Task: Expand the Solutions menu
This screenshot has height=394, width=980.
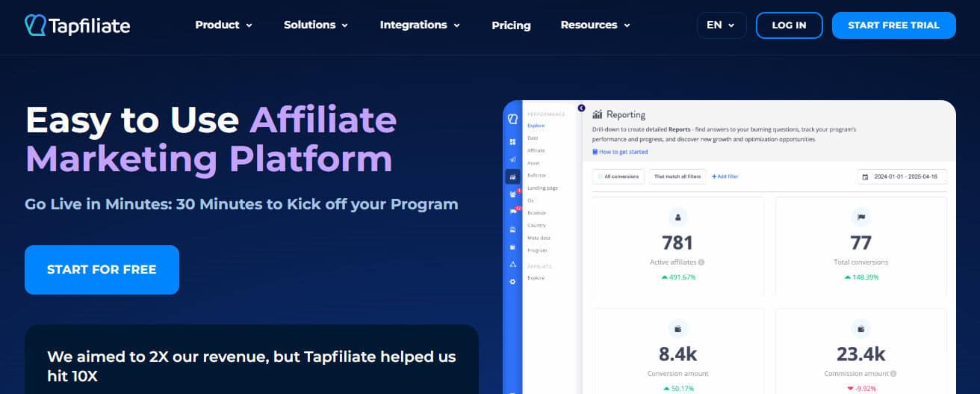Action: point(316,25)
